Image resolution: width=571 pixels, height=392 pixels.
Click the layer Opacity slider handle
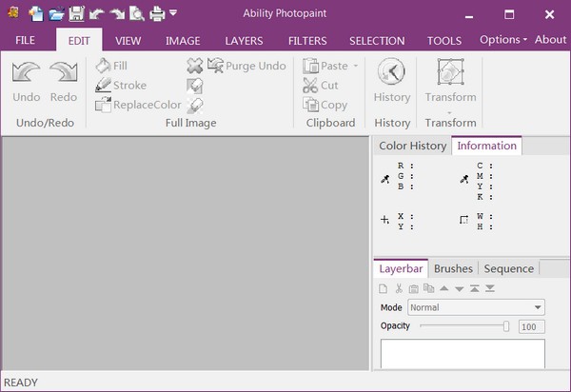506,326
